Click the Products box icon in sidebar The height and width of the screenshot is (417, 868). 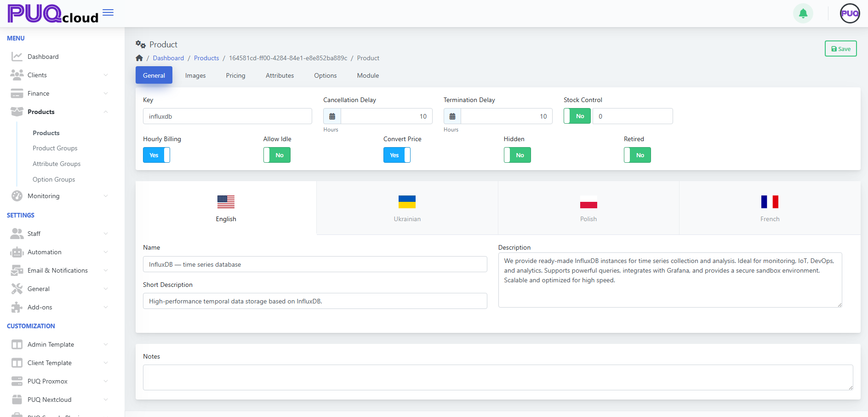pyautogui.click(x=17, y=112)
